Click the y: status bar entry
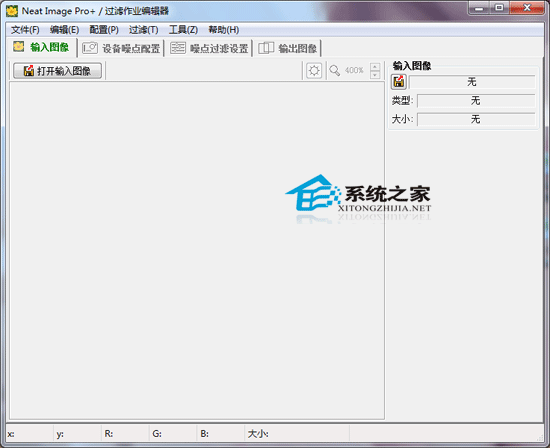Viewport: 550px width, 448px height. click(78, 434)
